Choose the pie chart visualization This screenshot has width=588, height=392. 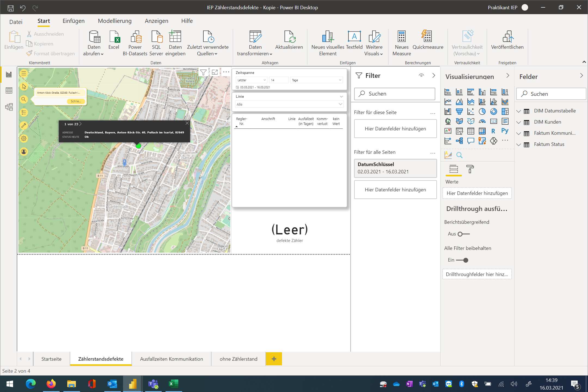point(482,112)
